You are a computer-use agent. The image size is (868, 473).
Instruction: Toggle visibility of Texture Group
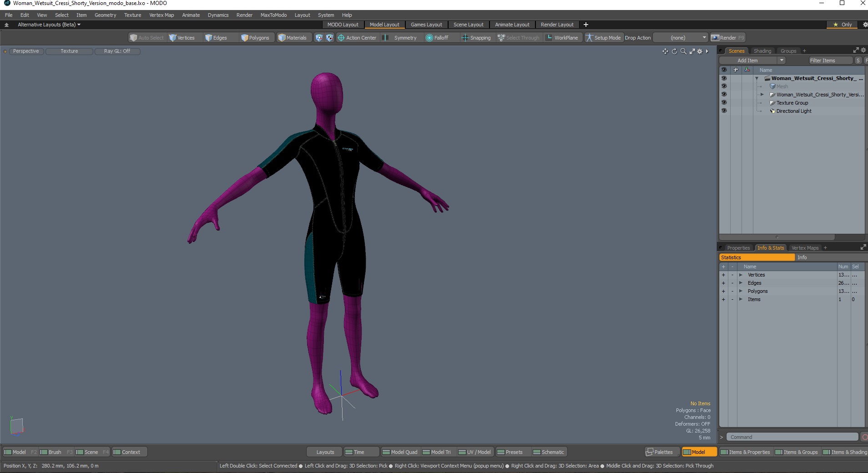(724, 102)
